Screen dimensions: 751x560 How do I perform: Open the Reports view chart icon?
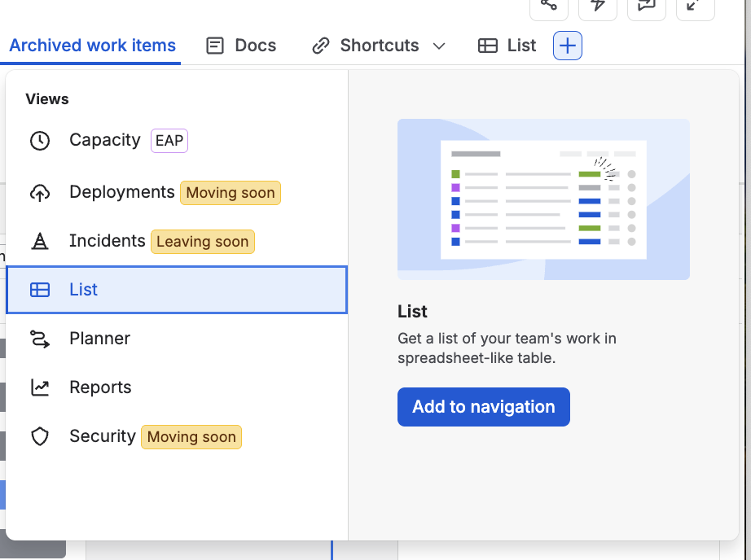tap(40, 387)
